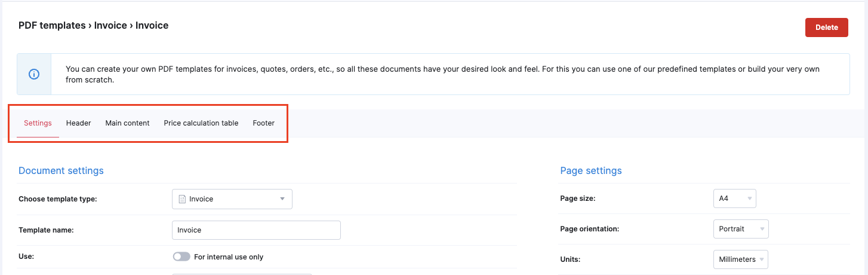Click the document icon in template type field
The width and height of the screenshot is (868, 275).
(182, 199)
